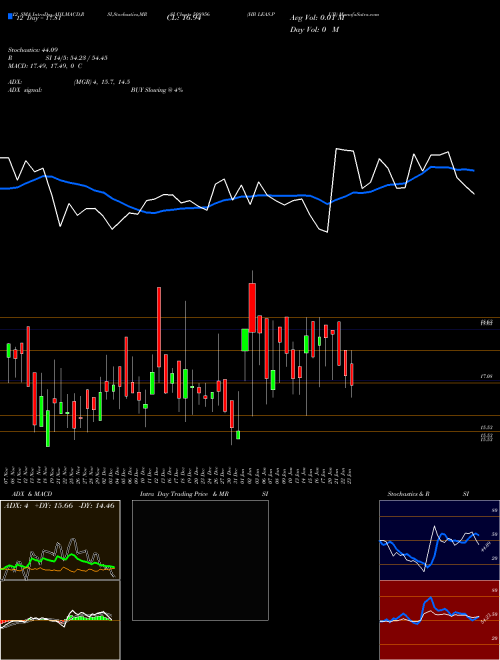
Task: Click the 'ADX:' label in the header
Action: 15,82
